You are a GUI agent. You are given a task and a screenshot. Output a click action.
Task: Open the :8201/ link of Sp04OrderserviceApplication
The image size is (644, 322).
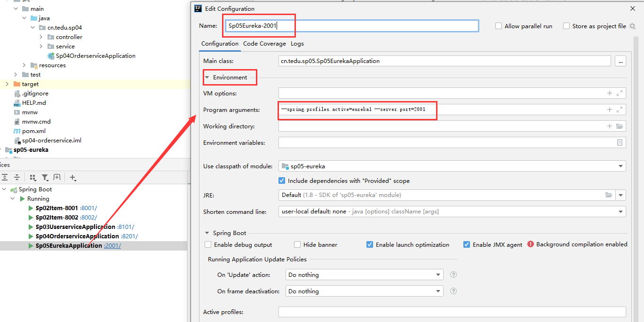129,236
